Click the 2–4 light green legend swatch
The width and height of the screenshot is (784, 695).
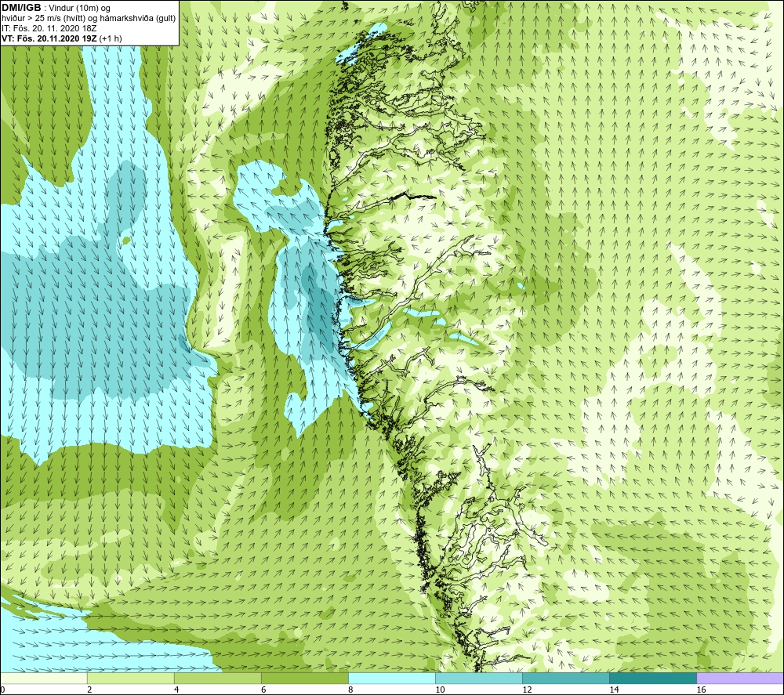click(x=130, y=678)
